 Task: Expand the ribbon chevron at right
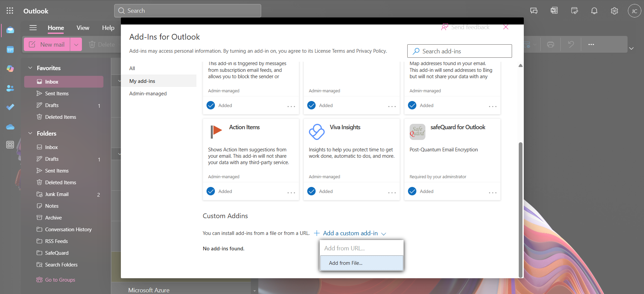[631, 48]
